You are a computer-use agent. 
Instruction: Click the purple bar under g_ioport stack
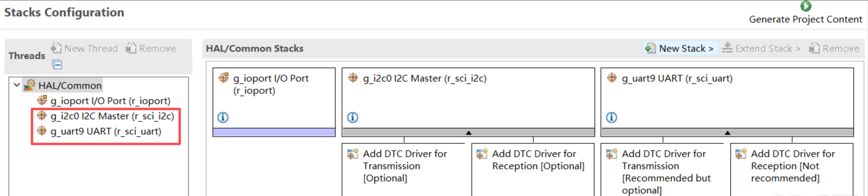pyautogui.click(x=274, y=132)
